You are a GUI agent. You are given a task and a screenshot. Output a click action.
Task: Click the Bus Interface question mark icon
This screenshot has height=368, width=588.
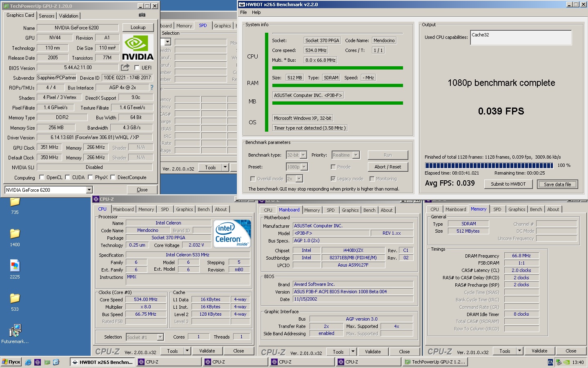coord(152,88)
